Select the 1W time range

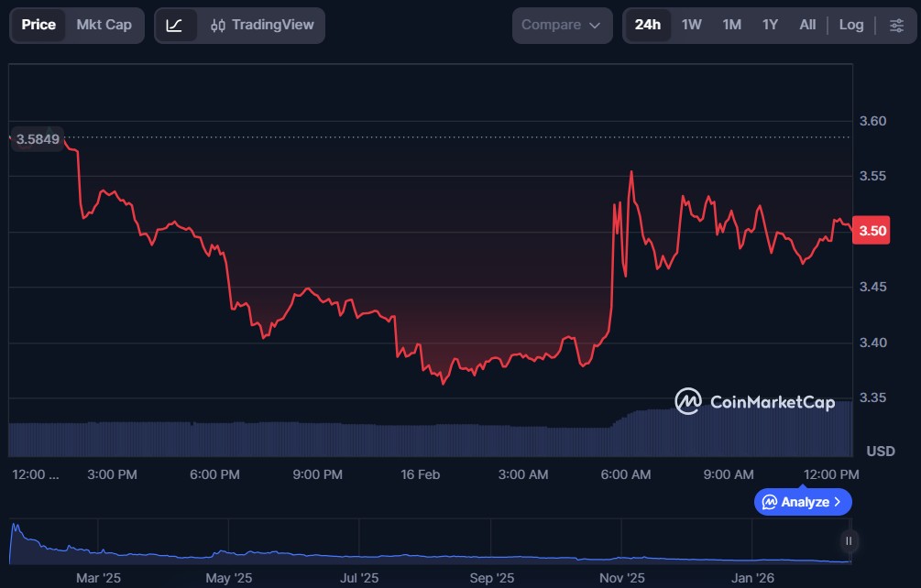tap(691, 26)
